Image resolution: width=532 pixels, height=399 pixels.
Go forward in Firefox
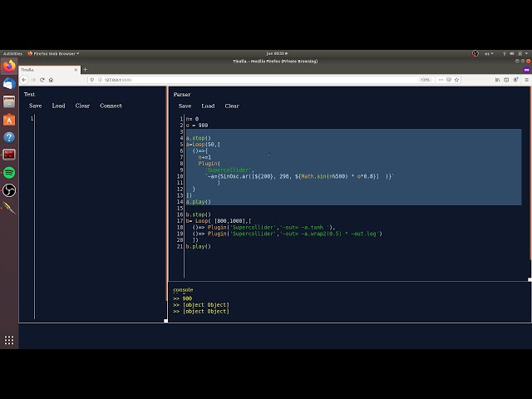tap(33, 80)
